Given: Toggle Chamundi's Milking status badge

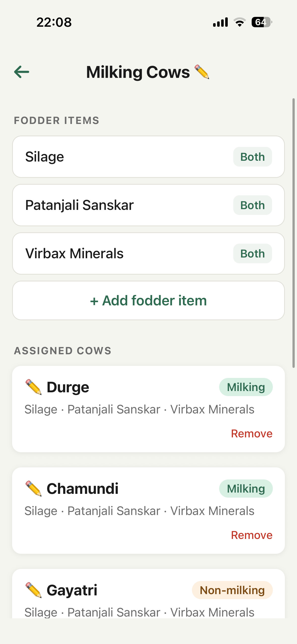Looking at the screenshot, I should 246,489.
